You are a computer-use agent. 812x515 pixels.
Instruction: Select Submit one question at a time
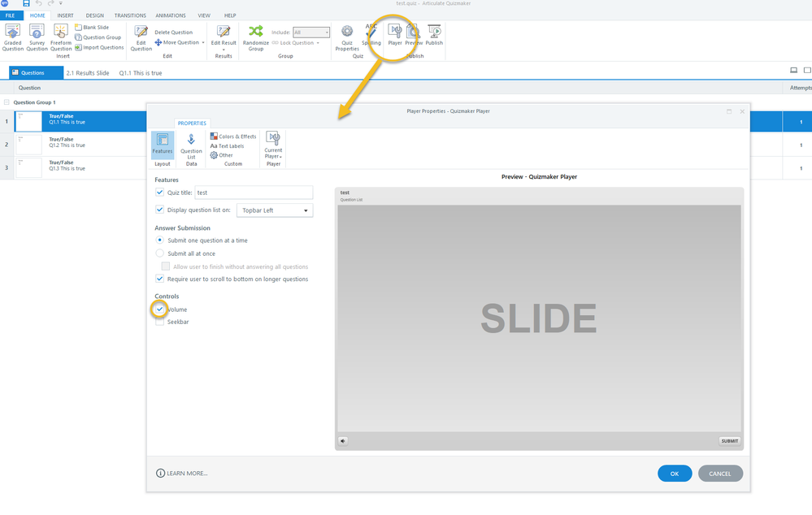[x=159, y=240]
